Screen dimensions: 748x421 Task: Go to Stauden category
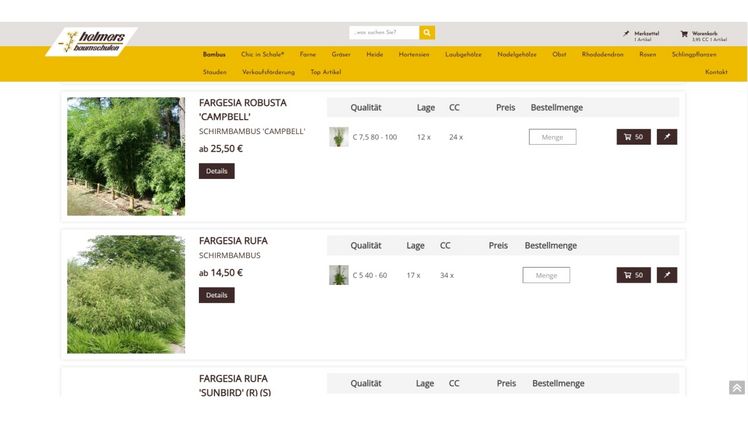click(214, 72)
